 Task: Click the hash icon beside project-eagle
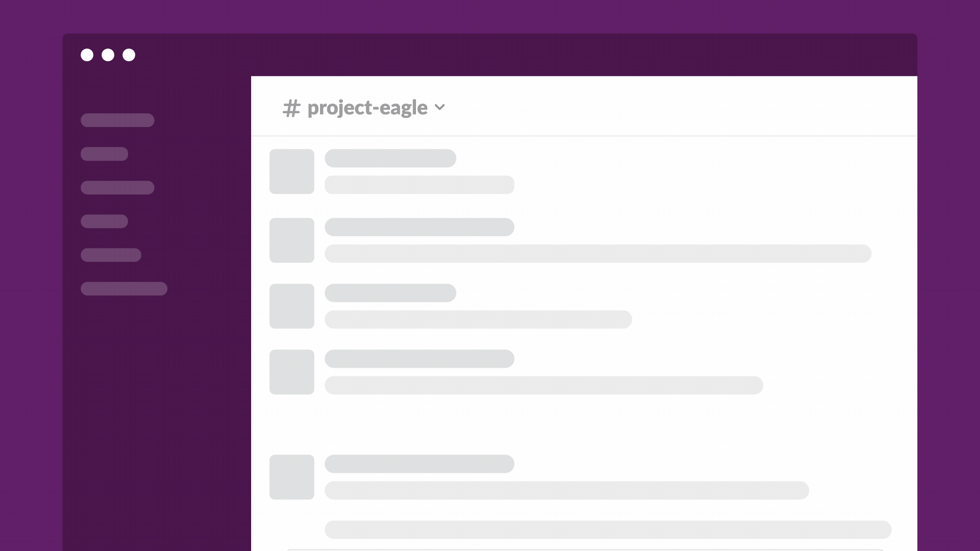(x=291, y=108)
